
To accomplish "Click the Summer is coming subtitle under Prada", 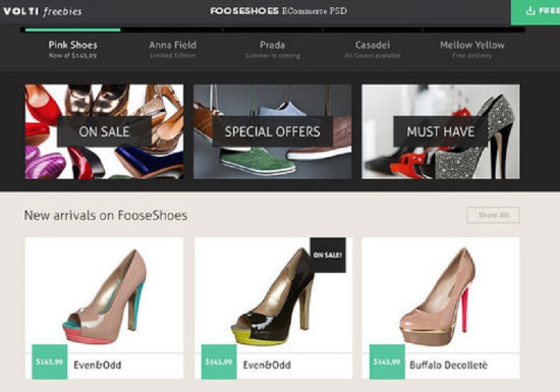I will 272,56.
